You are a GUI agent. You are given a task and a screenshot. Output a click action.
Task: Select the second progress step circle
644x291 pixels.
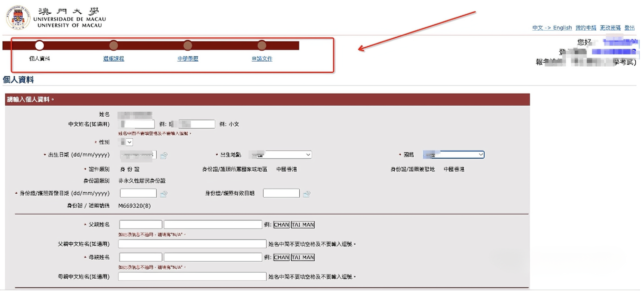(x=113, y=46)
